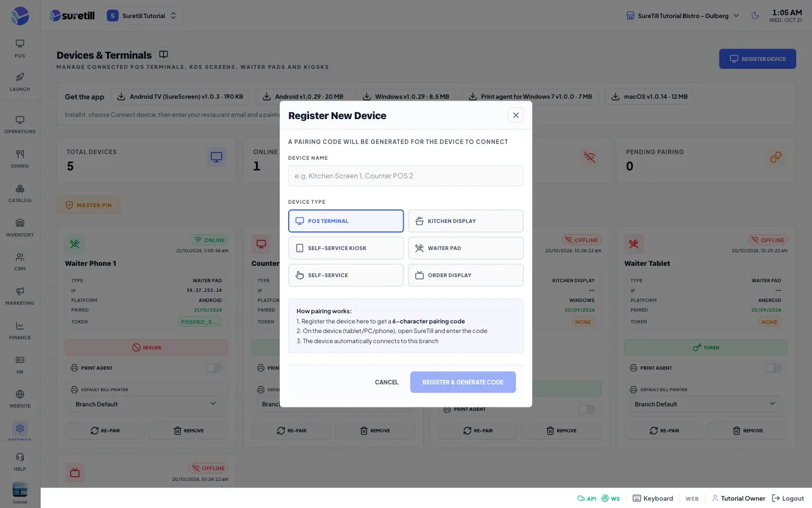Open Finance section in sidebar

click(20, 330)
